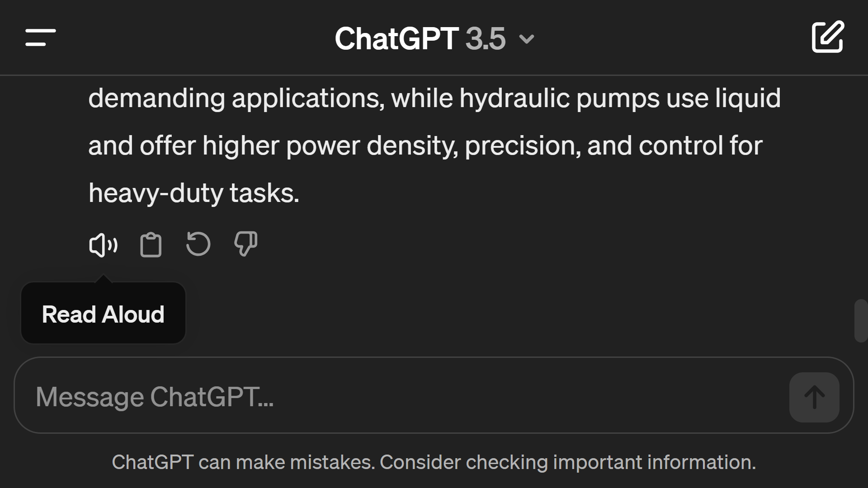Click the text line 'heavy-duty tasks.'
868x488 pixels.
194,193
